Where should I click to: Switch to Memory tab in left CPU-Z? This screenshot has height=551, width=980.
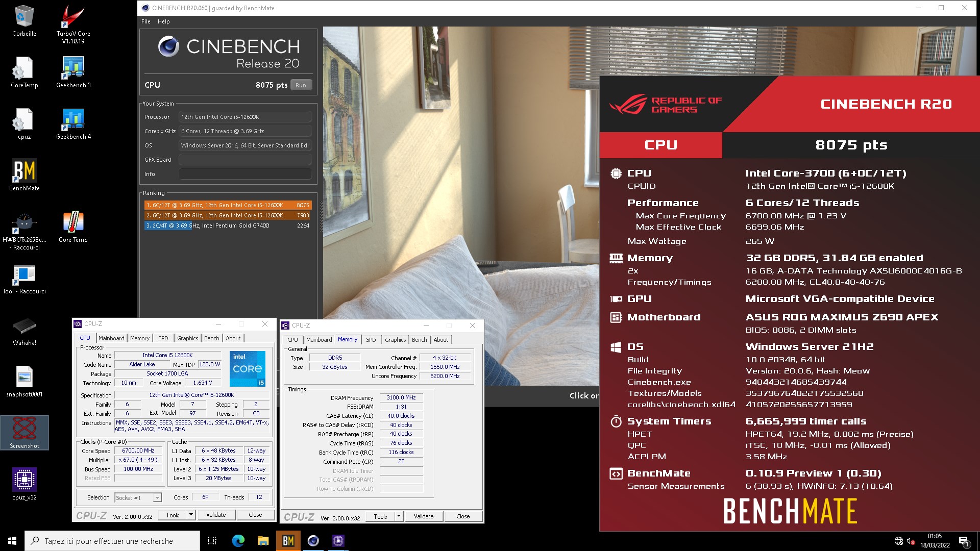(140, 338)
